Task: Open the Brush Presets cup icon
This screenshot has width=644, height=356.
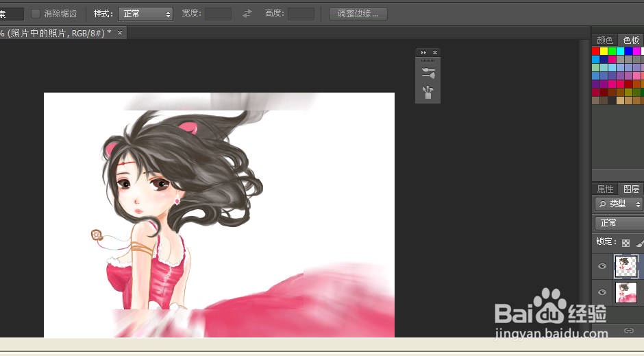Action: pos(428,92)
